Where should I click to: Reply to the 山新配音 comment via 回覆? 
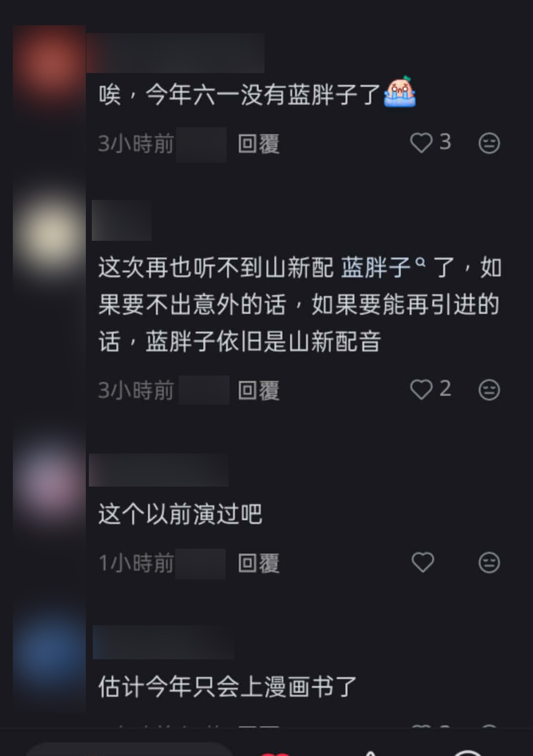pyautogui.click(x=259, y=391)
